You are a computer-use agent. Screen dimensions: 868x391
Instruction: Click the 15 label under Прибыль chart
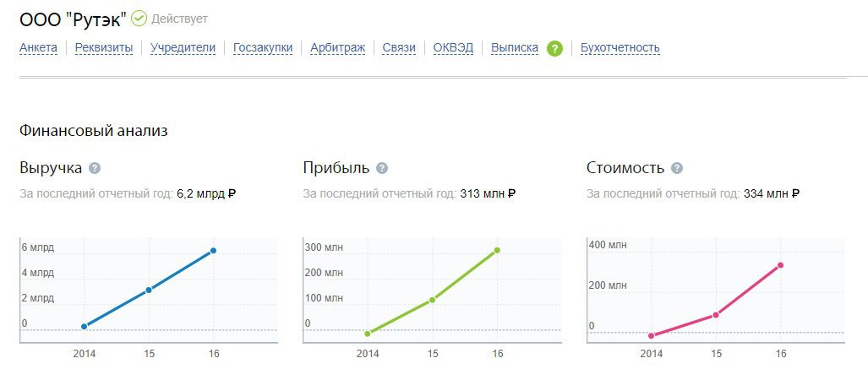[x=433, y=353]
